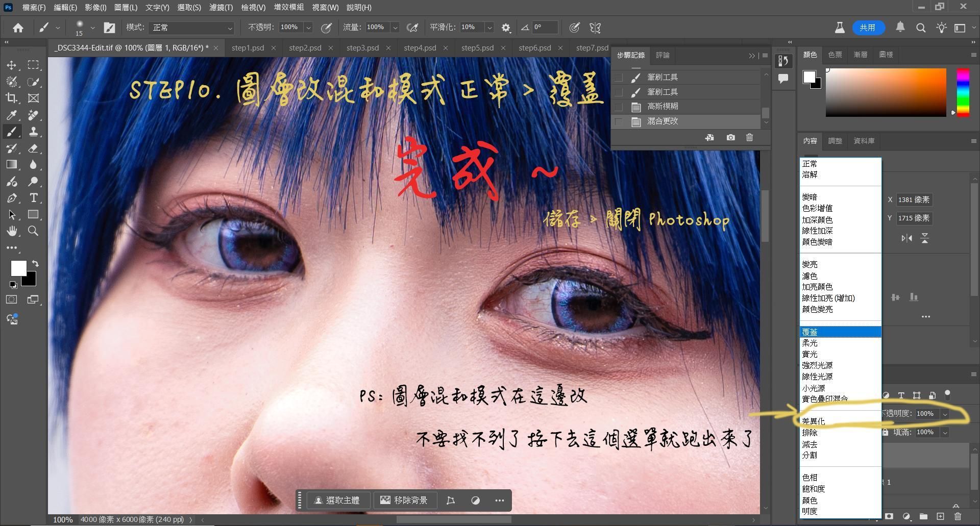Expand the 平滑化 percentage dropdown
This screenshot has height=526, width=980.
coord(489,28)
